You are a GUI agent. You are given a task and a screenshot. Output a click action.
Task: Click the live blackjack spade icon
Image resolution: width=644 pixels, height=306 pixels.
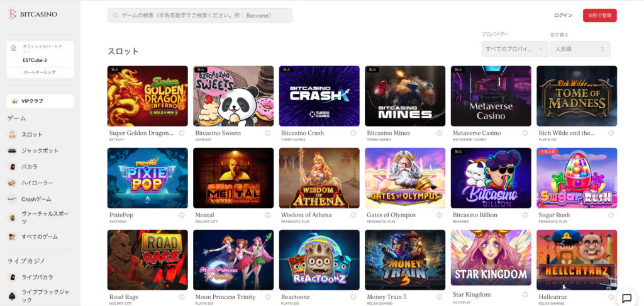tap(13, 296)
